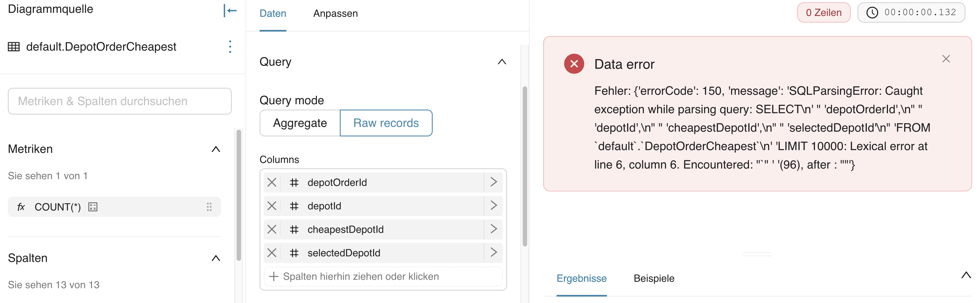Image resolution: width=980 pixels, height=303 pixels.
Task: Click the COUNT(*) drag handle
Action: [x=209, y=207]
